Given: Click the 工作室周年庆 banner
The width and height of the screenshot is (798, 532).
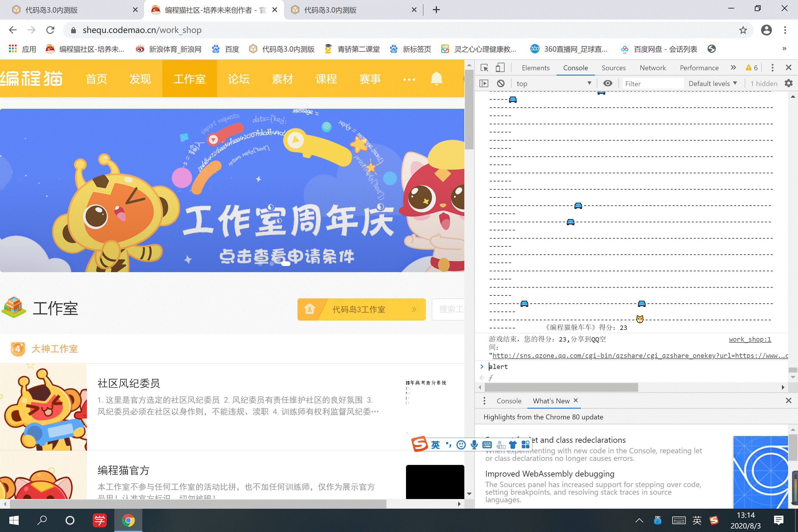Looking at the screenshot, I should [x=232, y=190].
